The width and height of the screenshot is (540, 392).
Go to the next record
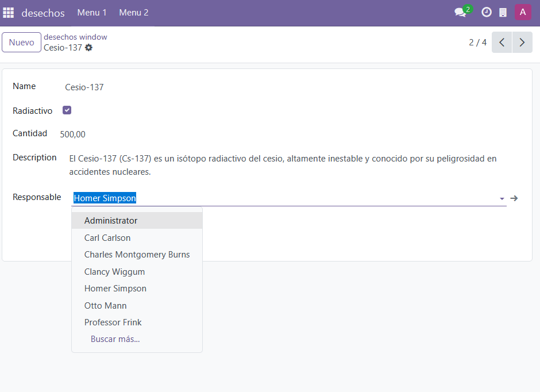[522, 43]
